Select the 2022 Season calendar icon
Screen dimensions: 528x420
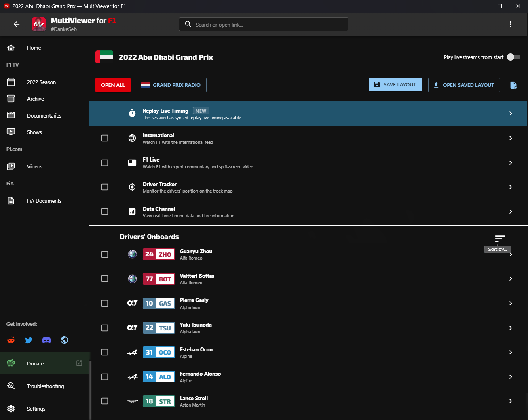(11, 82)
